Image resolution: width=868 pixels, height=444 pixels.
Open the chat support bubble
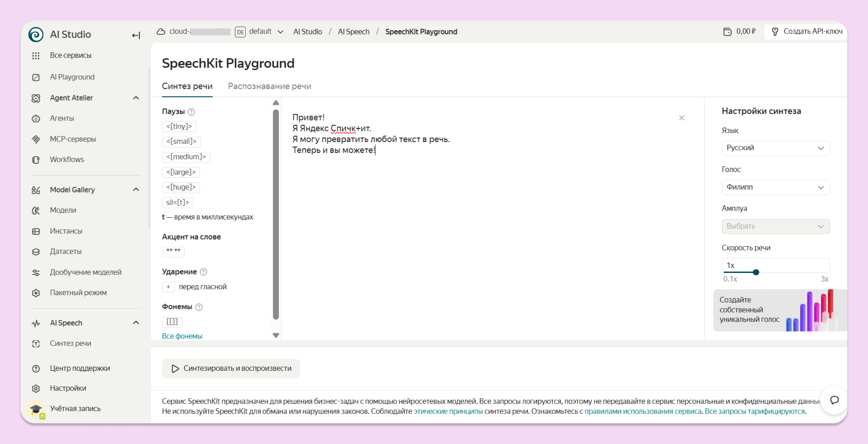click(834, 400)
